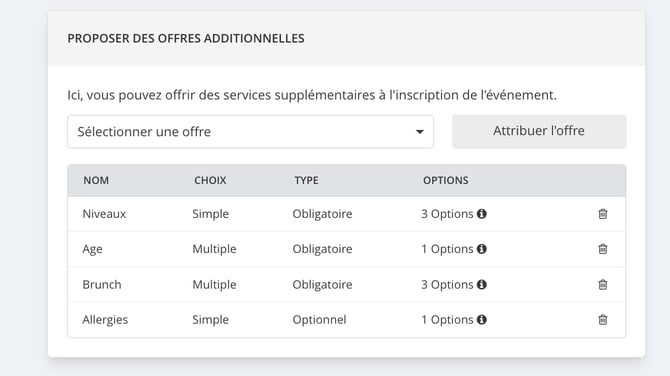Click the Brunch row name

click(102, 285)
